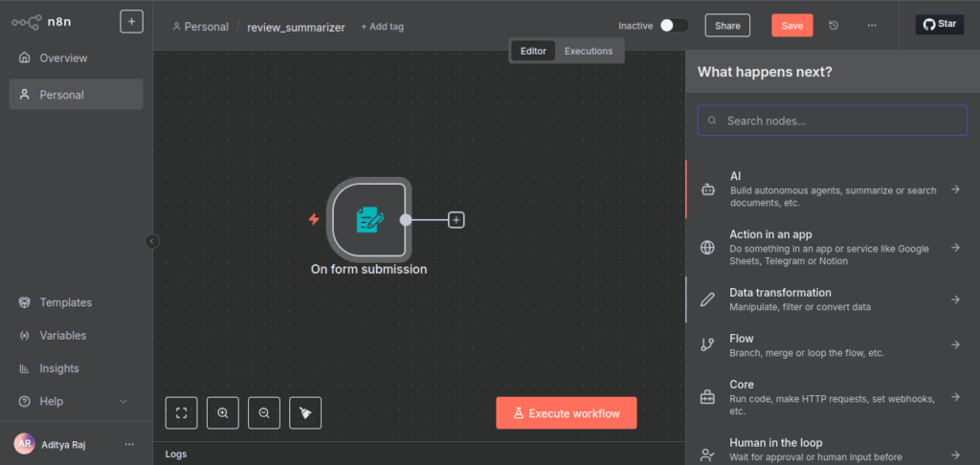980x465 pixels.
Task: Open Templates from the sidebar
Action: (x=65, y=302)
